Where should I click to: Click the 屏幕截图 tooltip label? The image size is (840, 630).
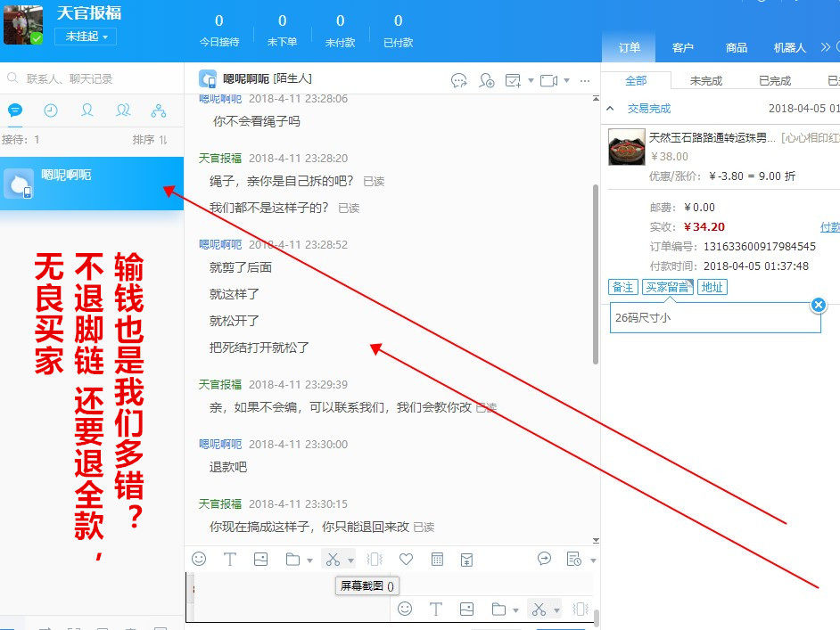pos(367,585)
